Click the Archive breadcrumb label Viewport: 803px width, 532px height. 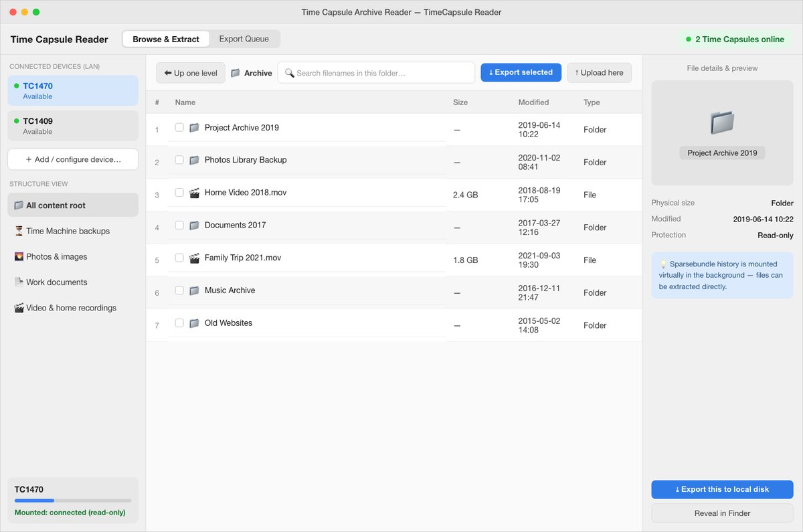[258, 73]
